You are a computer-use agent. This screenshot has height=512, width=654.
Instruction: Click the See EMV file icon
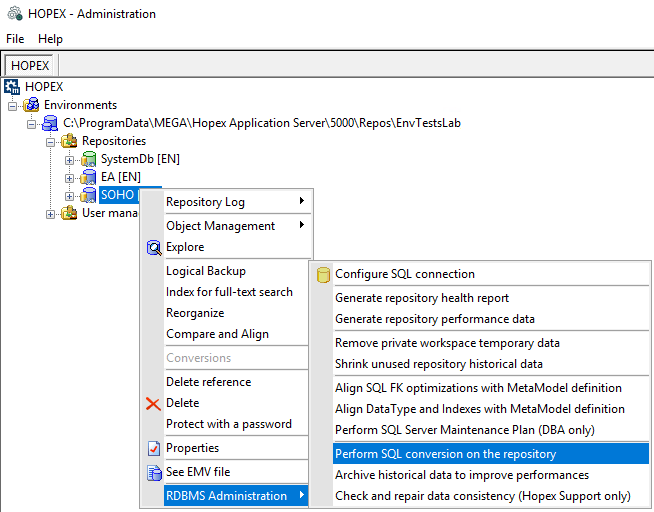coord(153,472)
